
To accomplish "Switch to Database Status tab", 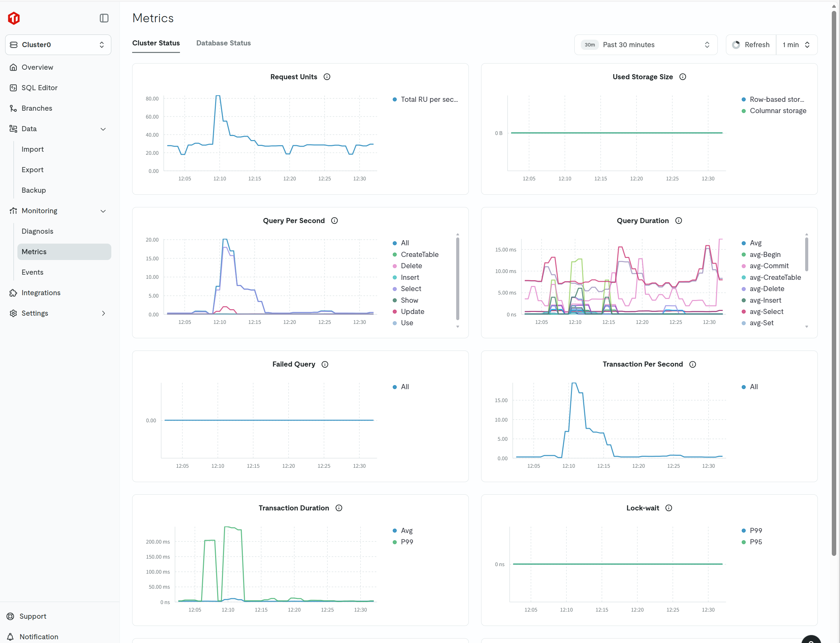I will [223, 43].
